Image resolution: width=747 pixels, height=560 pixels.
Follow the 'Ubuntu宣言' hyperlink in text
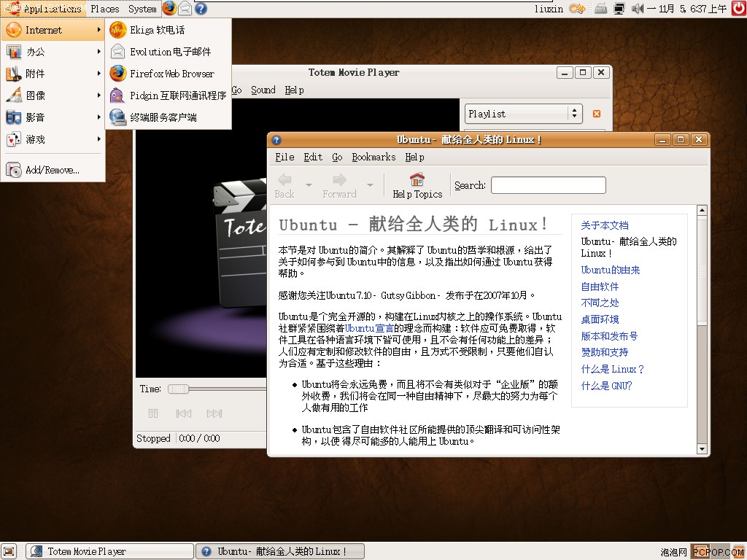pyautogui.click(x=369, y=328)
